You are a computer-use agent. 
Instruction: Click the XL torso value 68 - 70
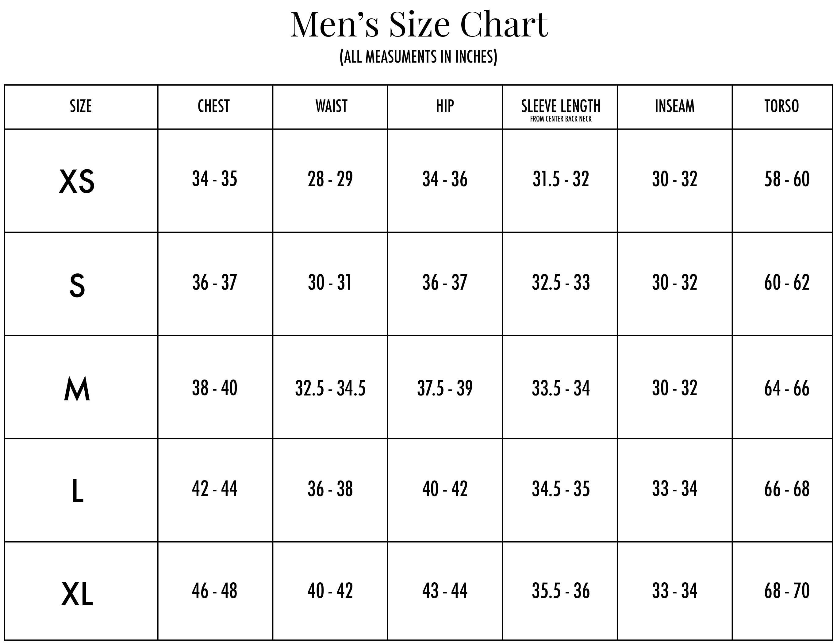point(787,591)
